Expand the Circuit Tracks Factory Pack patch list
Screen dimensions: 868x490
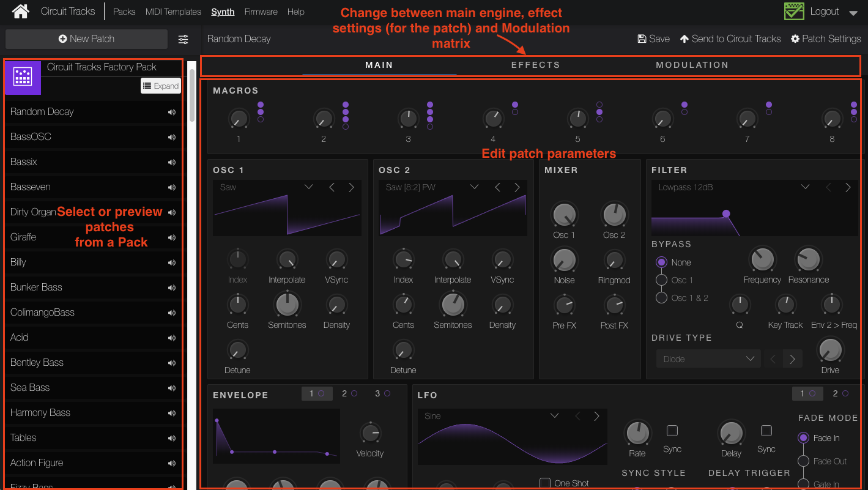pyautogui.click(x=160, y=86)
